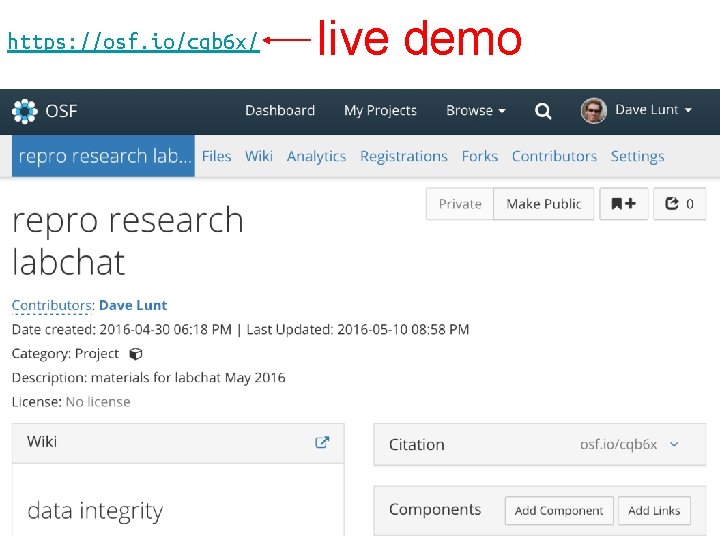This screenshot has height=540, width=720.
Task: Open the search magnifier icon
Action: pos(543,111)
